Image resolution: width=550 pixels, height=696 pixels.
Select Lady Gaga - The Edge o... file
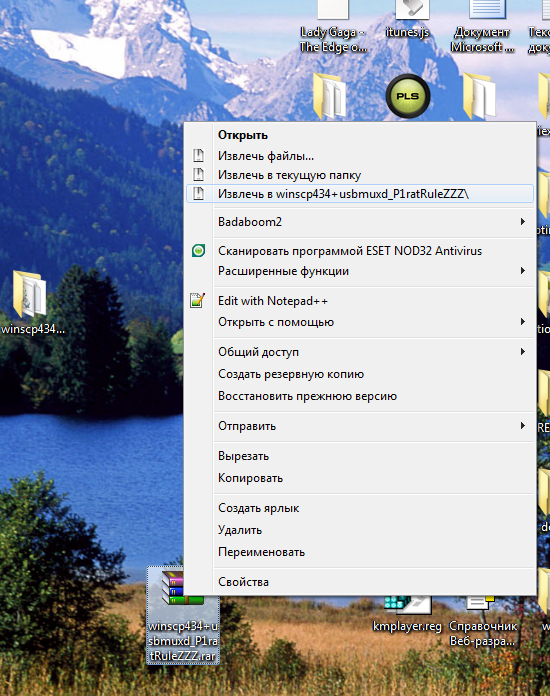(333, 27)
